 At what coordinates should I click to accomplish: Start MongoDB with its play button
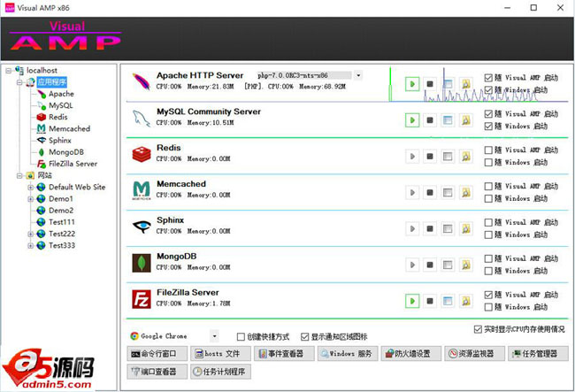(x=412, y=265)
